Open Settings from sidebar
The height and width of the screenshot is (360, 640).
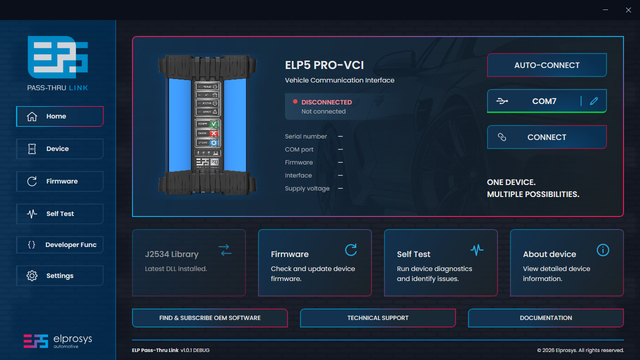click(60, 276)
